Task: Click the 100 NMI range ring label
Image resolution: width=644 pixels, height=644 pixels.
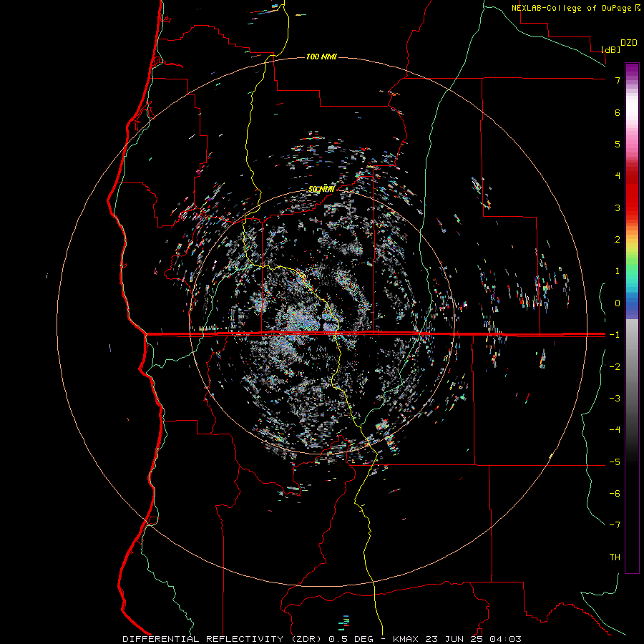Action: coord(321,57)
